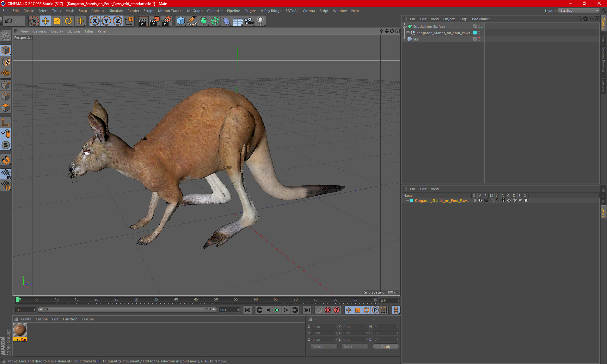Open the Attributes side tab
The image size is (607, 364).
tap(604, 195)
